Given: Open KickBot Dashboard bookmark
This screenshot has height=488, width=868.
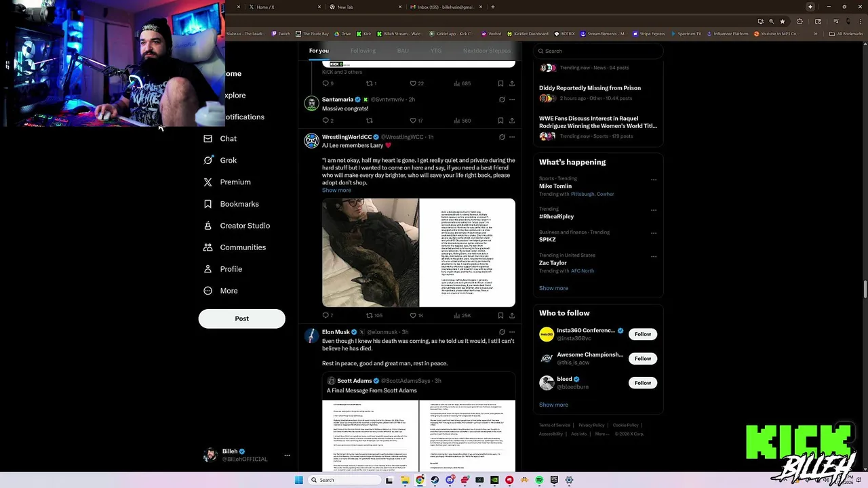Looking at the screenshot, I should pos(528,34).
